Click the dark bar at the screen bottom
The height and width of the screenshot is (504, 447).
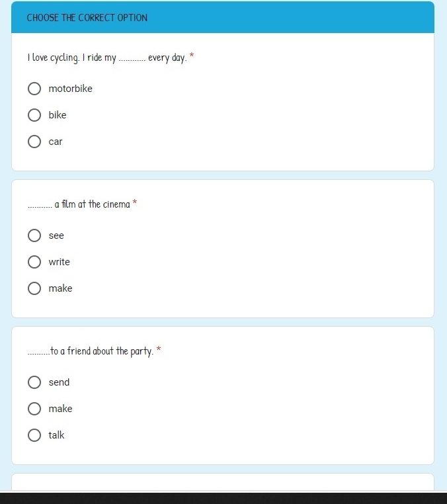pos(223,498)
